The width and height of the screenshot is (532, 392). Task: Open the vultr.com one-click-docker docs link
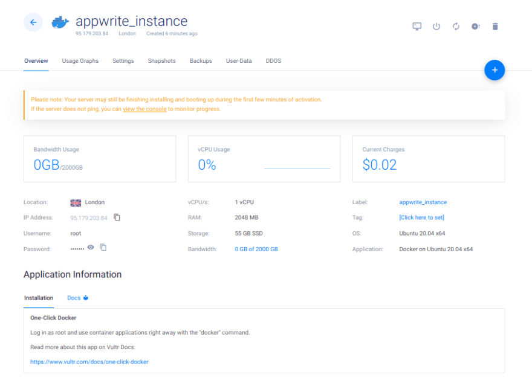pyautogui.click(x=89, y=362)
